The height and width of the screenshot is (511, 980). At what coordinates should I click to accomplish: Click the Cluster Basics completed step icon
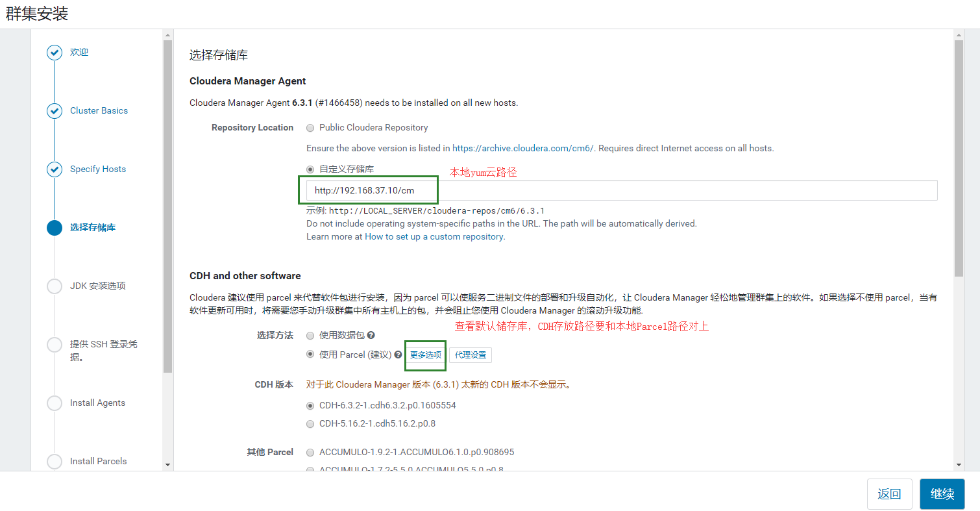pyautogui.click(x=55, y=111)
